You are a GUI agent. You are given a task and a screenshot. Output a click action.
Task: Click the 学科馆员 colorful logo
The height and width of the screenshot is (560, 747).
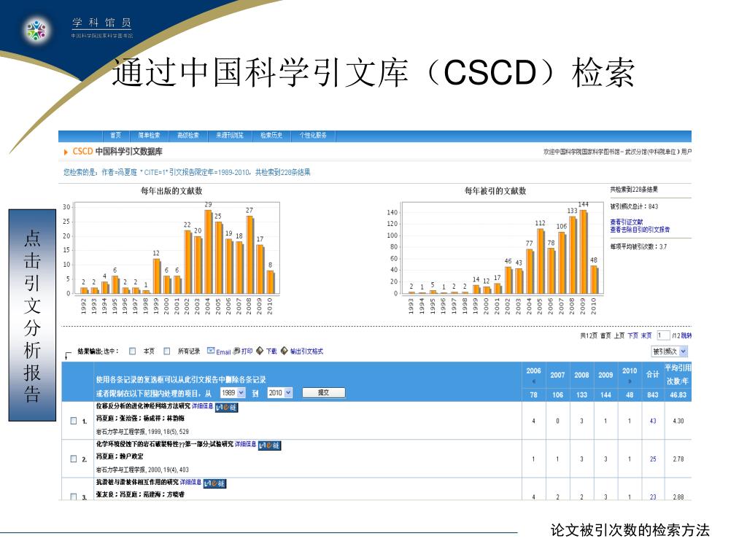point(36,30)
